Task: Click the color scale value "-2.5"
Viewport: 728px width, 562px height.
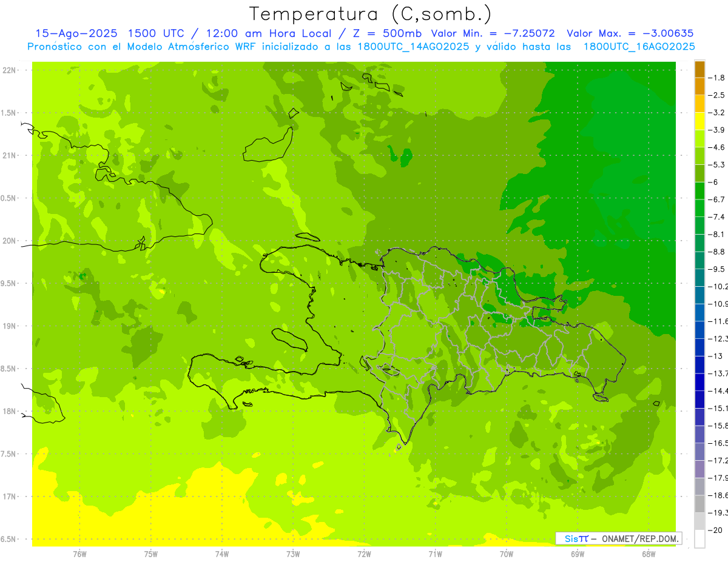Action: (x=716, y=95)
